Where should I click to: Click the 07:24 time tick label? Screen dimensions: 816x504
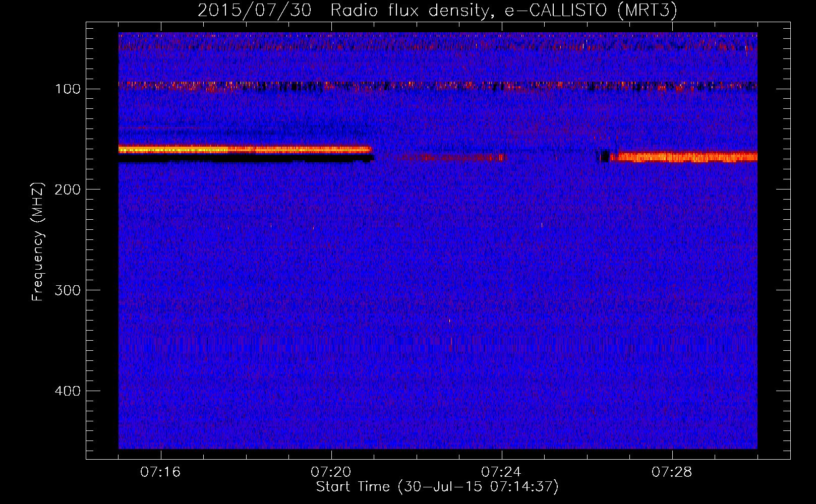click(x=501, y=472)
